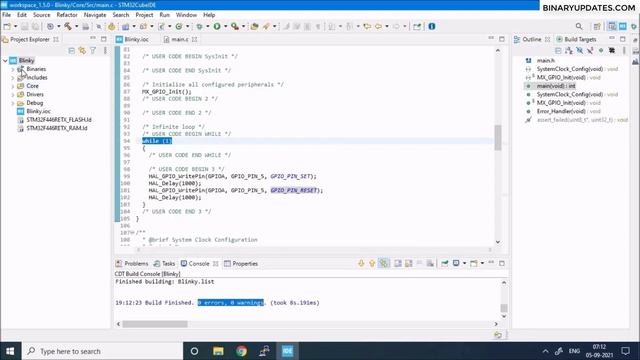
Task: Click the Project Explorer filter icon
Action: pos(93,51)
